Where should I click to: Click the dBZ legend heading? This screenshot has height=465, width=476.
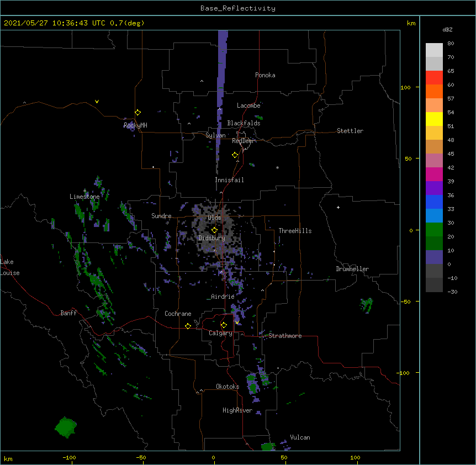447,30
